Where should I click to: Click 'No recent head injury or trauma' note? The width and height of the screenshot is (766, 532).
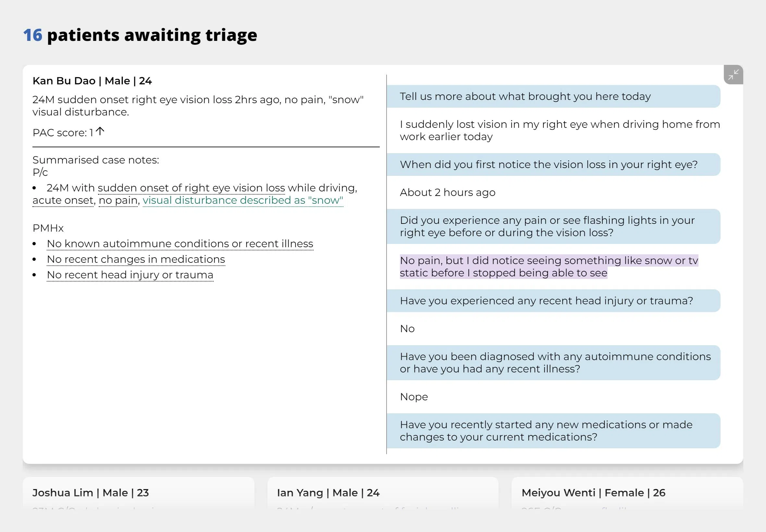point(130,275)
